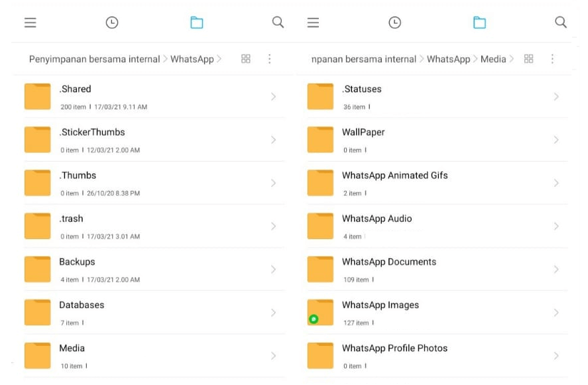Expand Media row chevron
Viewport: 588px width, 385px height.
(x=273, y=356)
